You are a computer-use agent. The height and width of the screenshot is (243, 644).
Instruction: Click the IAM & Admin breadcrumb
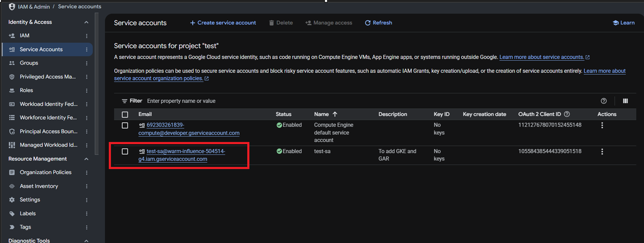(x=34, y=7)
